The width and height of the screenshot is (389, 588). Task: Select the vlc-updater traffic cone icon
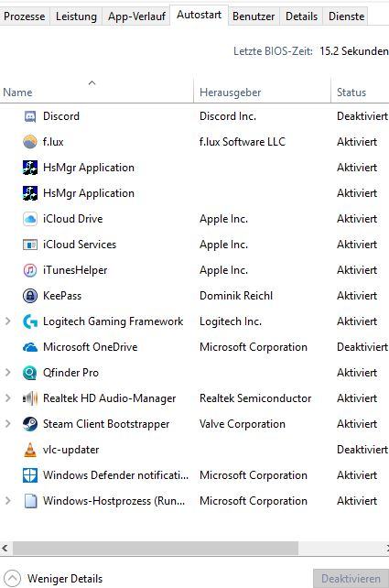click(30, 450)
